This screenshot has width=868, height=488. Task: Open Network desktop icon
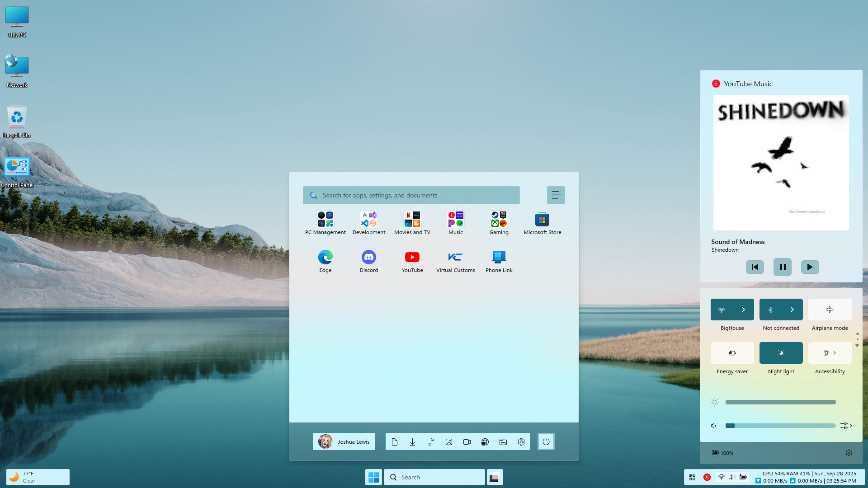(x=17, y=71)
